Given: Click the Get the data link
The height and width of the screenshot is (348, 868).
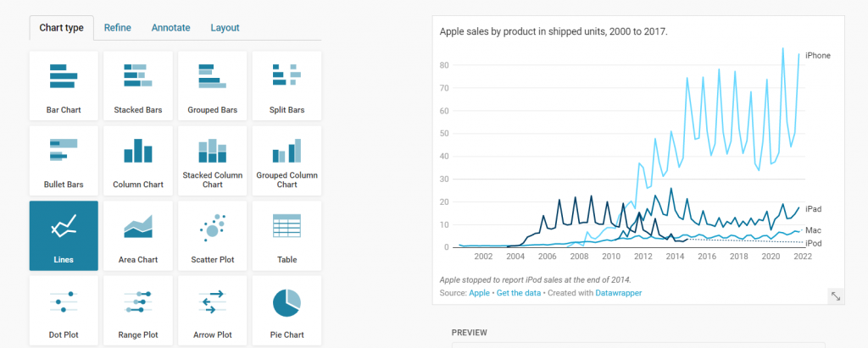Looking at the screenshot, I should click(520, 293).
